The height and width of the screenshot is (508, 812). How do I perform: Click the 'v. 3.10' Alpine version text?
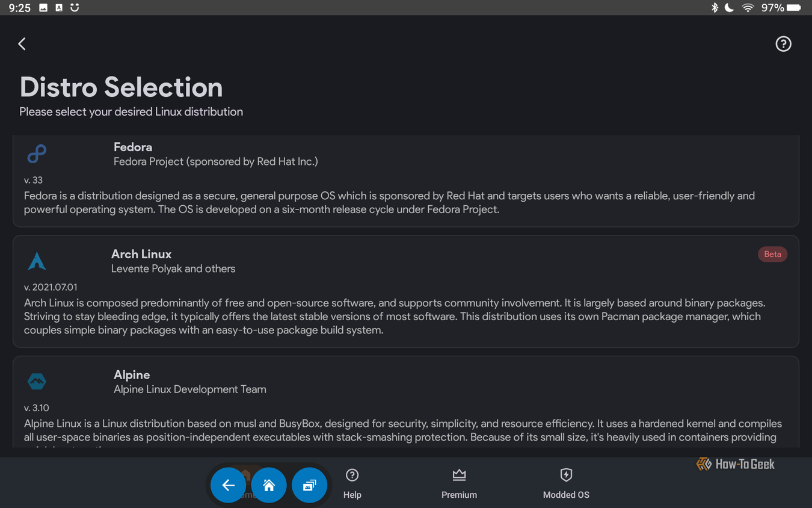pos(36,407)
